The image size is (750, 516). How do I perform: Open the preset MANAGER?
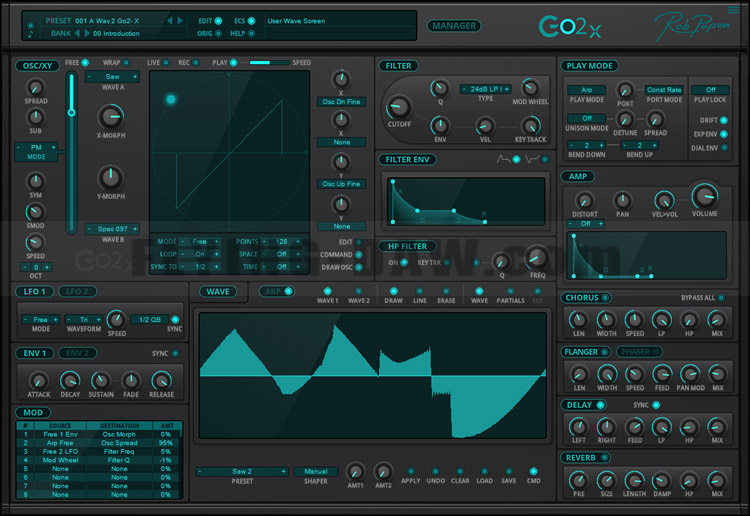tap(453, 26)
